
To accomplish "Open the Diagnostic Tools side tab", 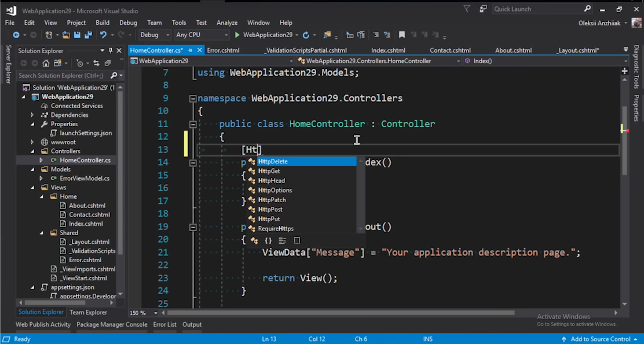I will [636, 67].
